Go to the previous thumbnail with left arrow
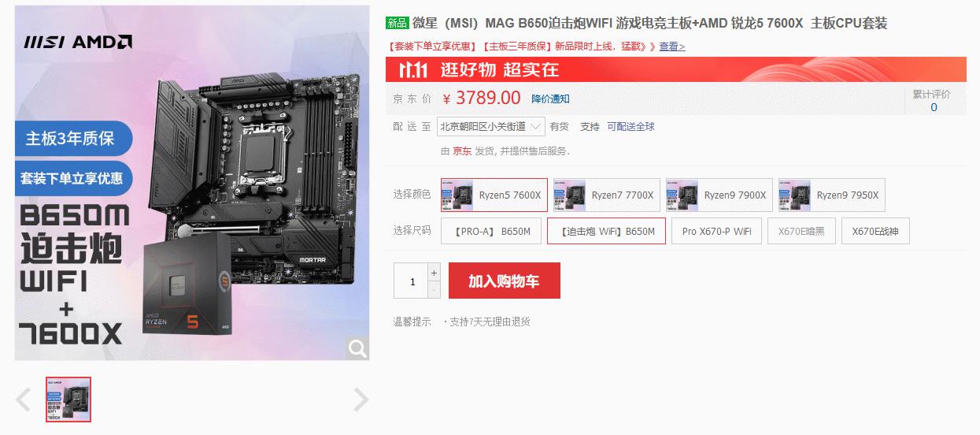Image resolution: width=980 pixels, height=435 pixels. click(x=24, y=400)
